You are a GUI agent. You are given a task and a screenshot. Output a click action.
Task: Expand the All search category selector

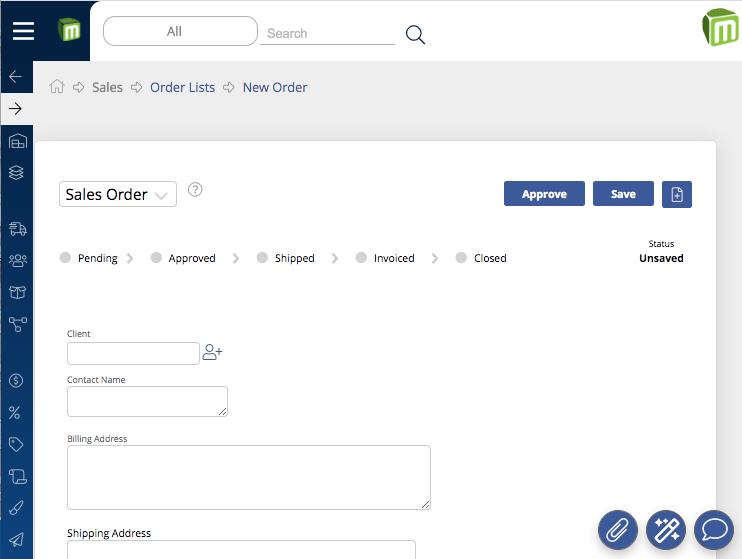coord(180,32)
